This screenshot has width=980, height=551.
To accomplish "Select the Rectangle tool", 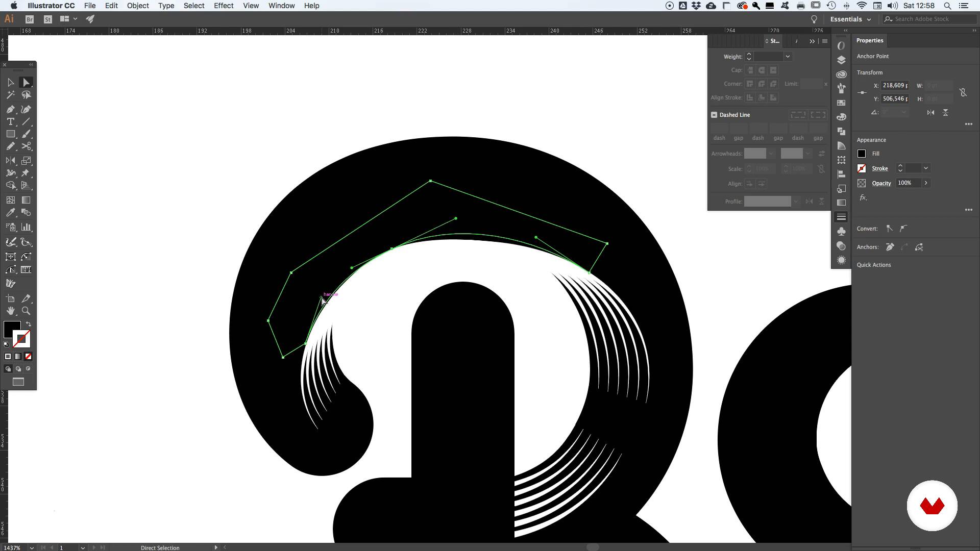I will point(11,134).
